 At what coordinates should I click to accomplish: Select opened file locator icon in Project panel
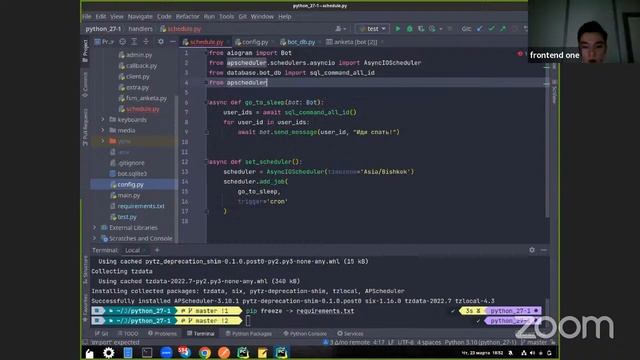[122, 42]
